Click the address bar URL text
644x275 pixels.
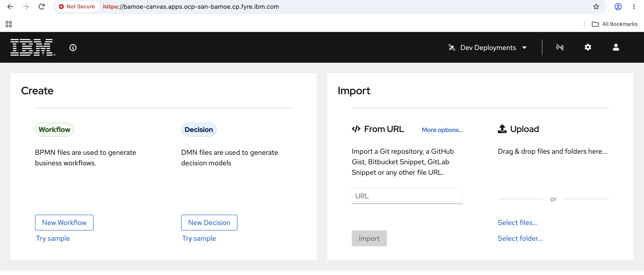[x=191, y=7]
